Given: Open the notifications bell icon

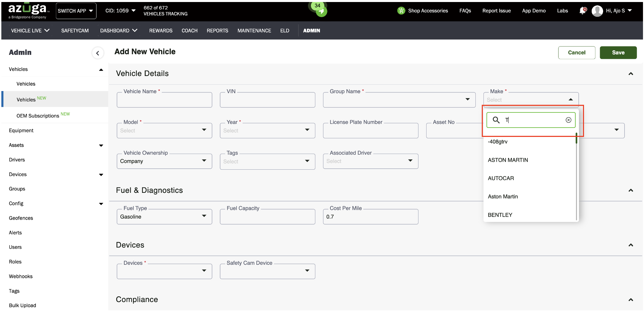Looking at the screenshot, I should coord(583,11).
